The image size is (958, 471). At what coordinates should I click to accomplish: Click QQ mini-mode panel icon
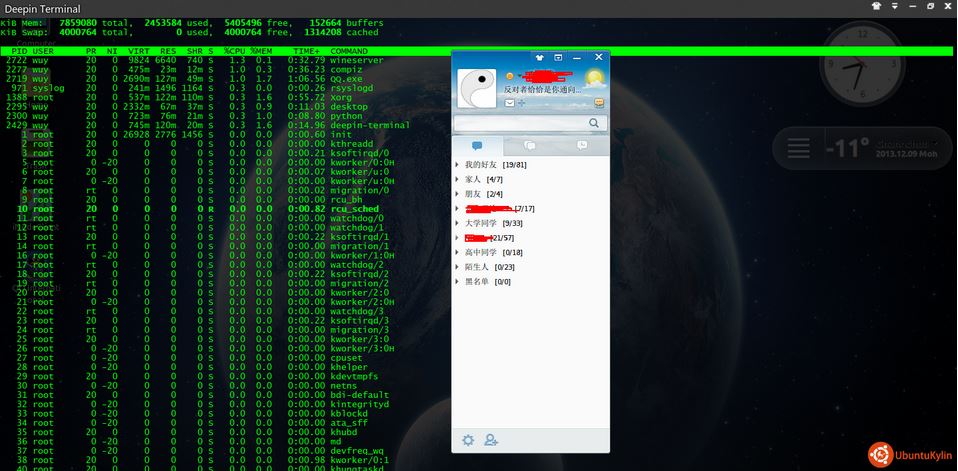(559, 58)
